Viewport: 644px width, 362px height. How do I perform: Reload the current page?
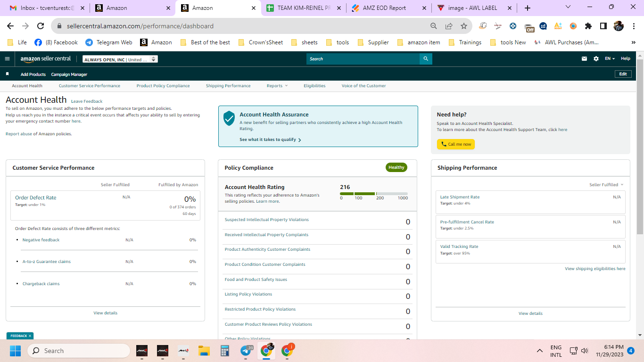point(41,26)
